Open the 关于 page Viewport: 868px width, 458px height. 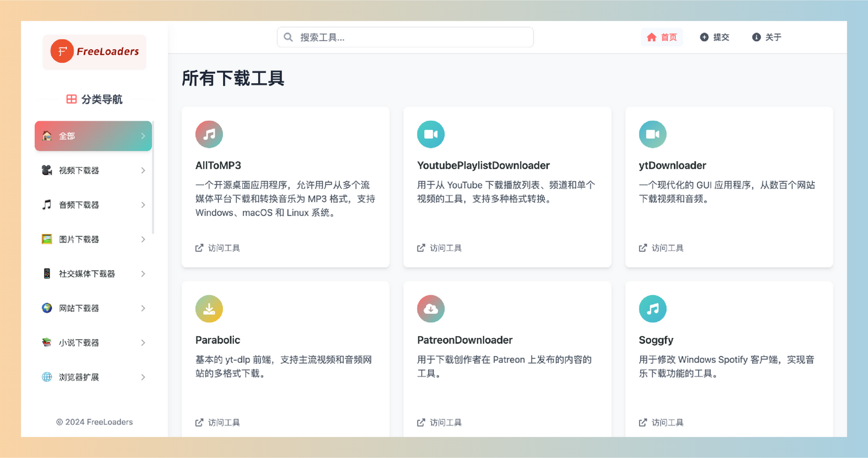click(x=766, y=37)
